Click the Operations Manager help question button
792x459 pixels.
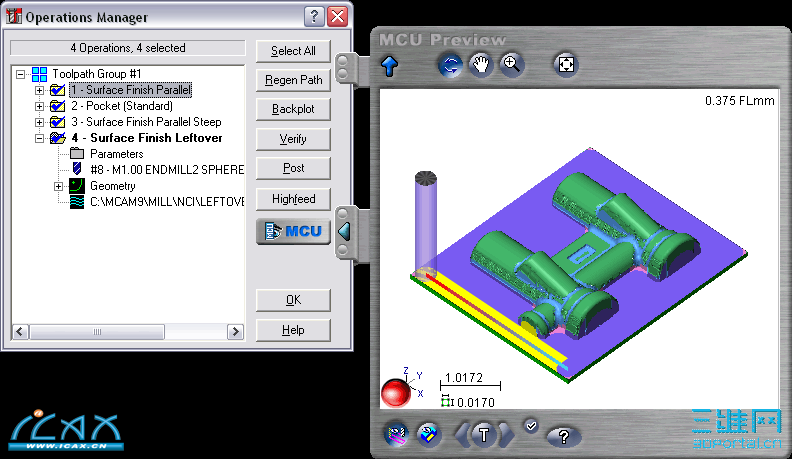coord(314,17)
